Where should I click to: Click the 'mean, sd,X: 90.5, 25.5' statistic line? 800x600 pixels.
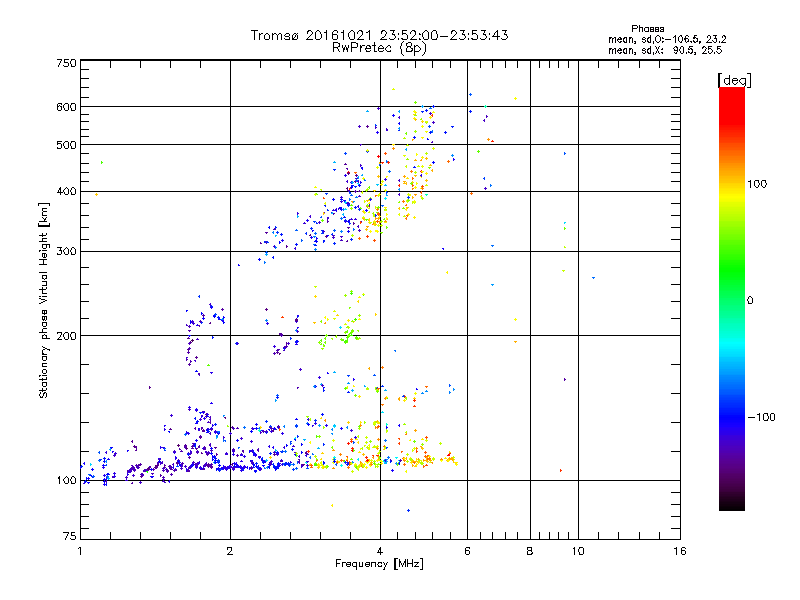click(x=665, y=50)
